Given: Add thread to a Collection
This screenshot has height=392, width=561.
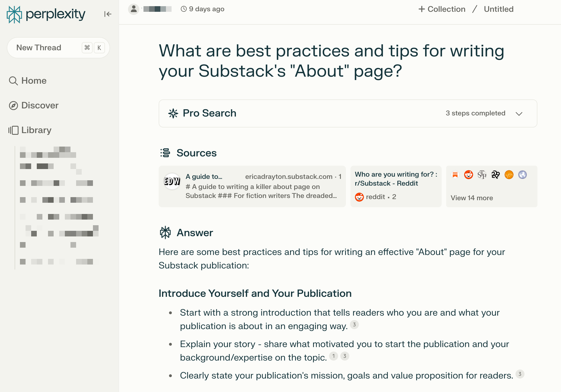Looking at the screenshot, I should coord(442,9).
